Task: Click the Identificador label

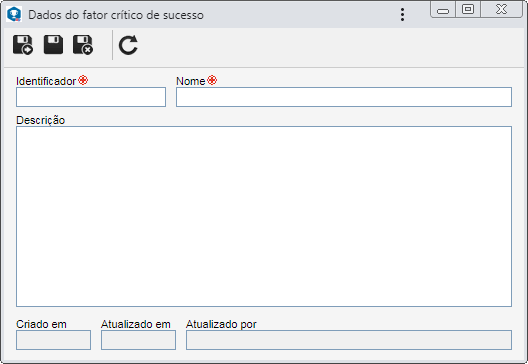Action: tap(46, 81)
